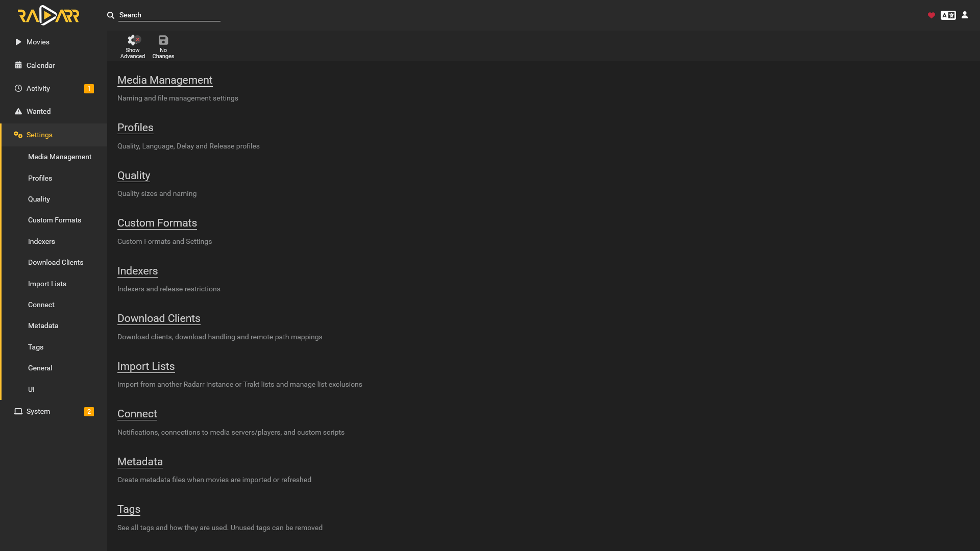Viewport: 980px width, 551px height.
Task: Select UI in the sidebar submenu
Action: pos(31,389)
